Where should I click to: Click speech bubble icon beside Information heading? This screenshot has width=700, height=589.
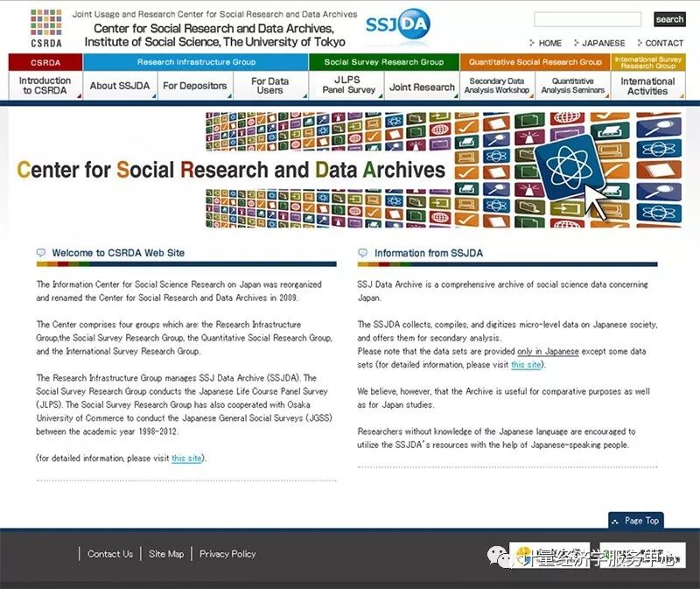click(362, 253)
